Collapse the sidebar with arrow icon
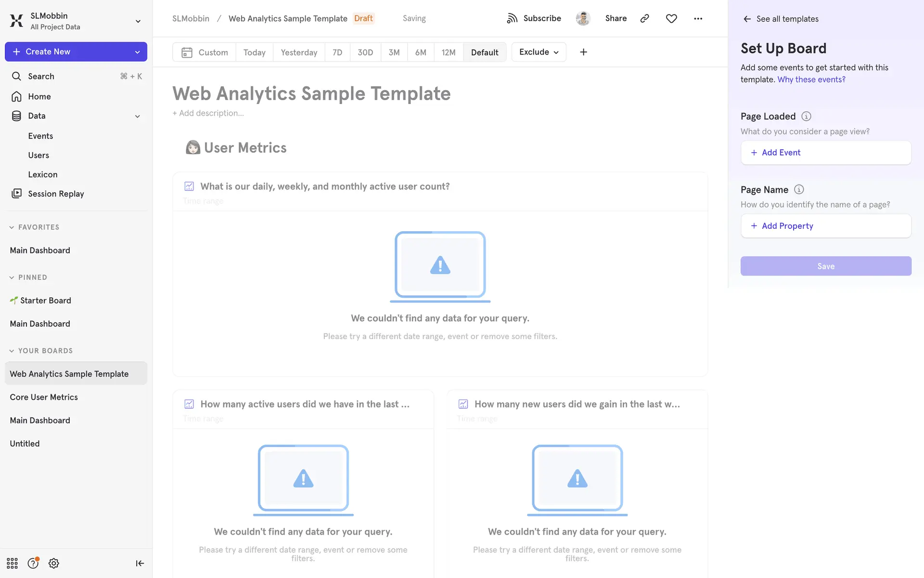Viewport: 924px width, 578px height. 140,563
